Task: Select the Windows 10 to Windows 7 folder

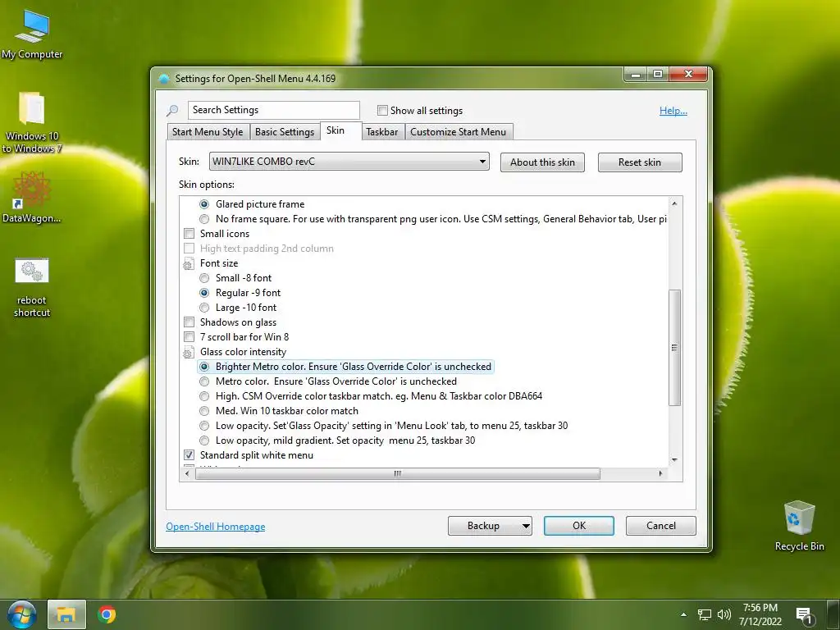Action: pos(32,121)
